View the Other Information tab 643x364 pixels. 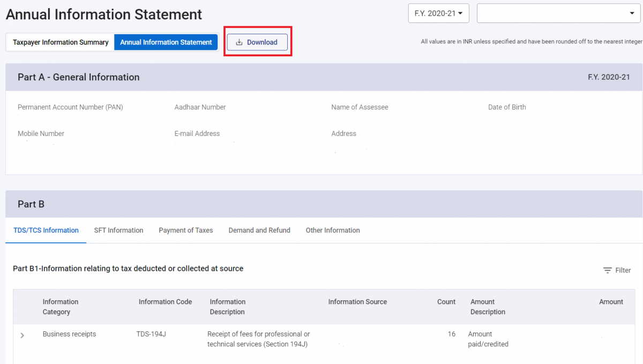tap(333, 230)
